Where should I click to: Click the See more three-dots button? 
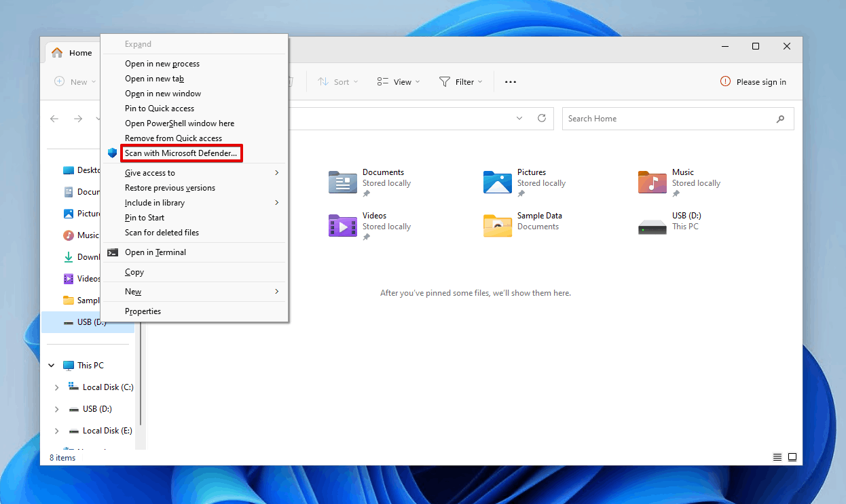pyautogui.click(x=511, y=82)
